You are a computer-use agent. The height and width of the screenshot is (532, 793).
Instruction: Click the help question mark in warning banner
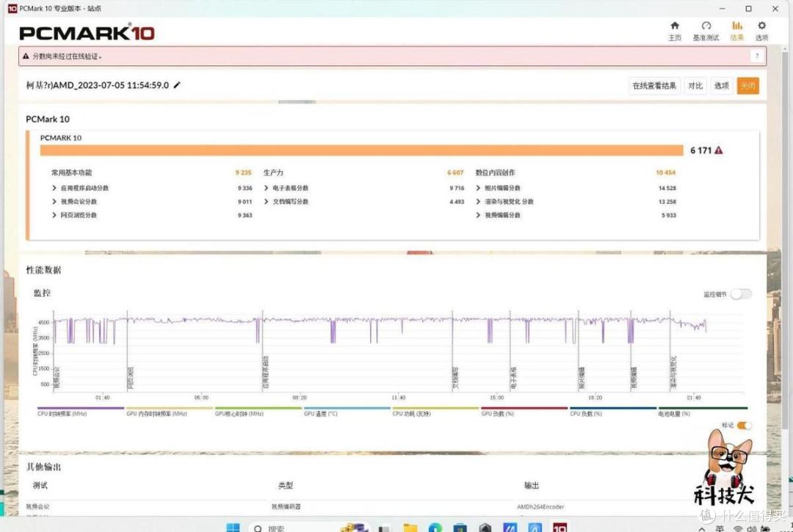(757, 56)
